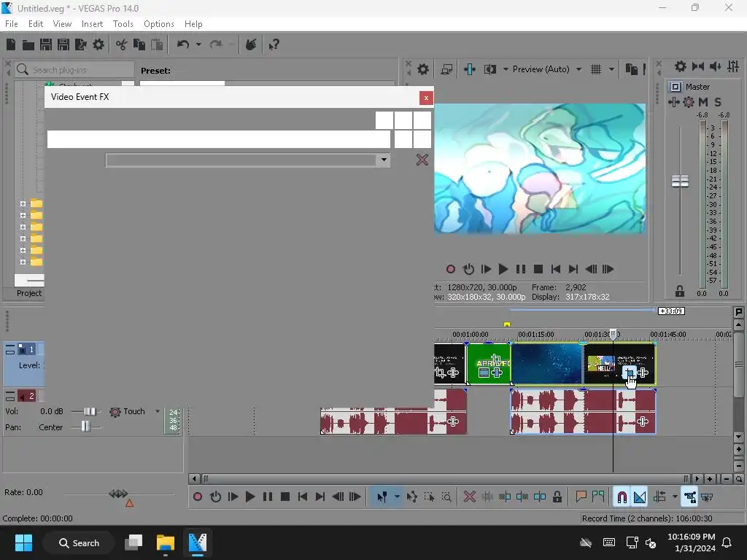Click Copy Snapshot to Clipboard icon
Viewport: 747px width, 560px height.
(x=632, y=69)
